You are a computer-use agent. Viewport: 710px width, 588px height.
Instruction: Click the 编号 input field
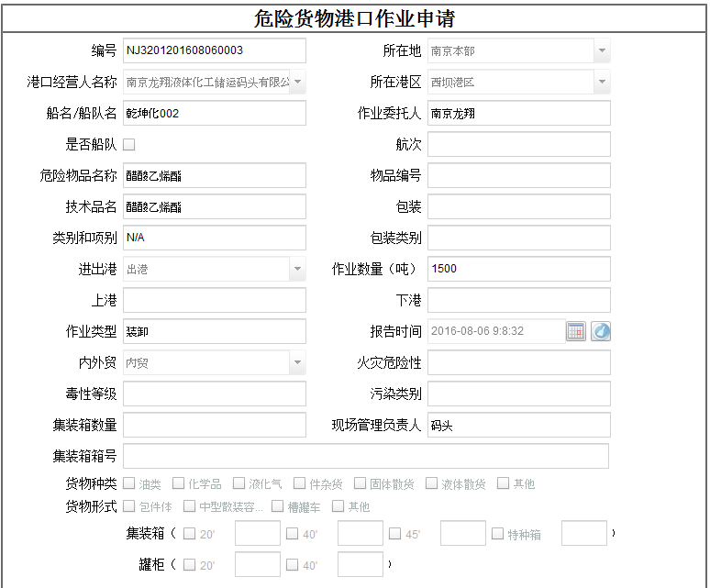214,50
